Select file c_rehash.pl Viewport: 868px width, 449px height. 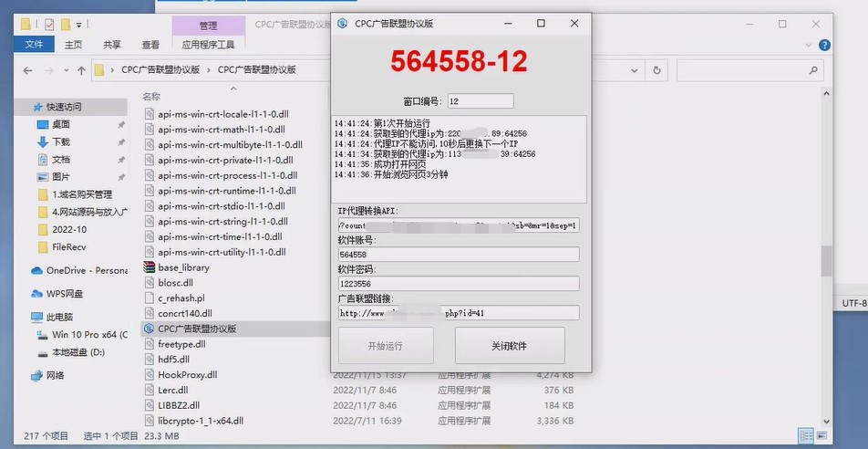(181, 298)
